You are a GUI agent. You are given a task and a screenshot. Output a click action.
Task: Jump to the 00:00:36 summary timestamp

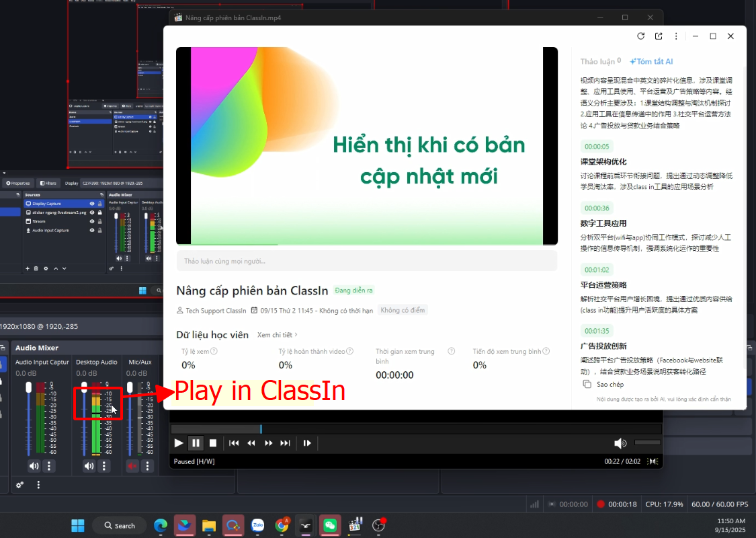597,208
